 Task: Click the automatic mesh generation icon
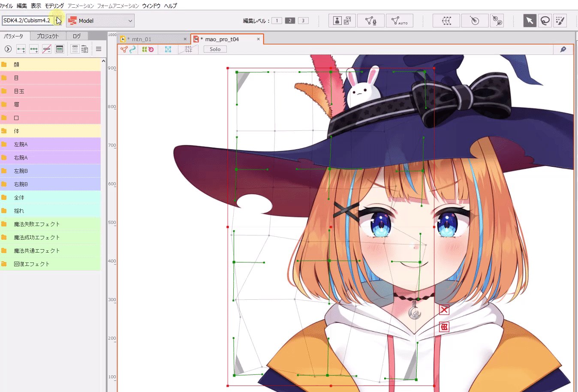400,20
